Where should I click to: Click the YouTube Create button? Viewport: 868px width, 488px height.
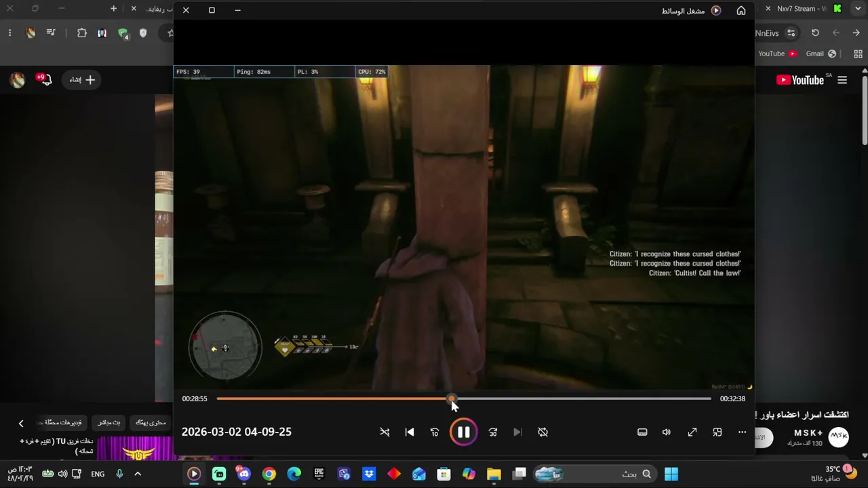click(x=82, y=80)
